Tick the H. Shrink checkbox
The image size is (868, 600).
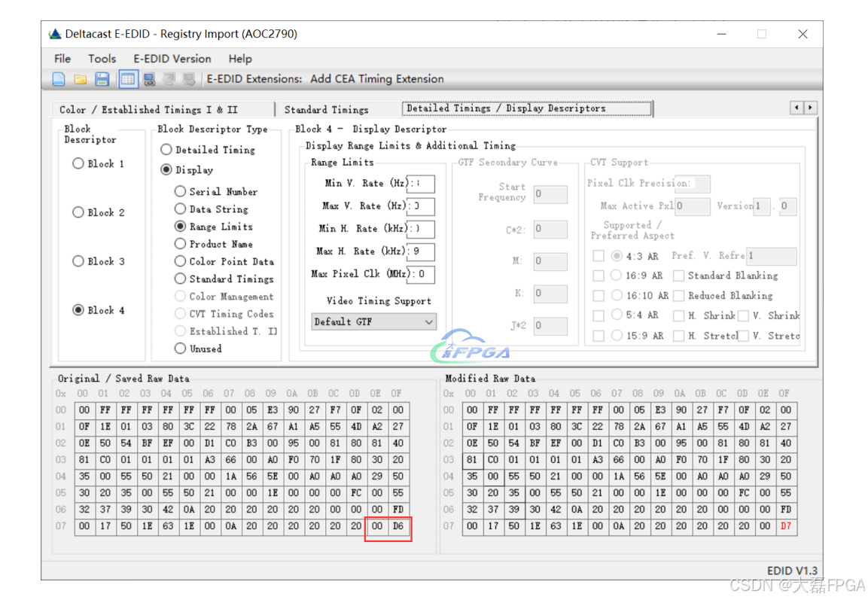679,315
